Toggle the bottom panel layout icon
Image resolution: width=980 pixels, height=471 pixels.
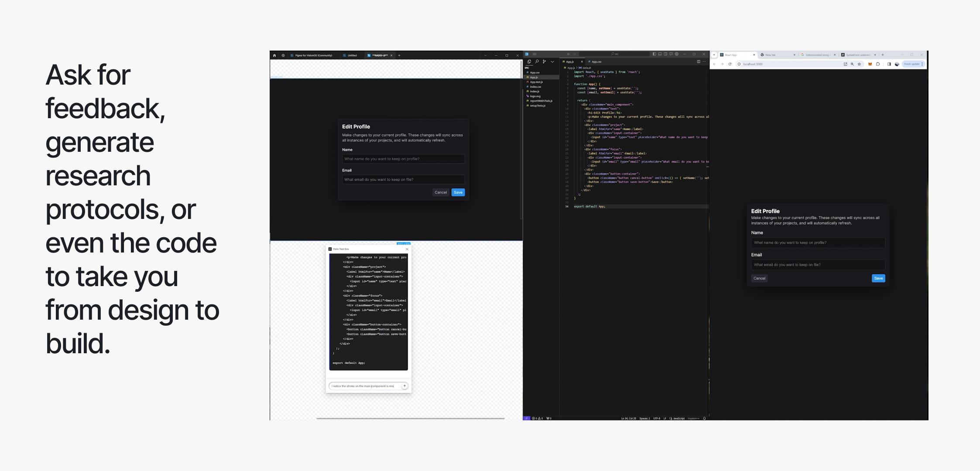click(x=660, y=54)
